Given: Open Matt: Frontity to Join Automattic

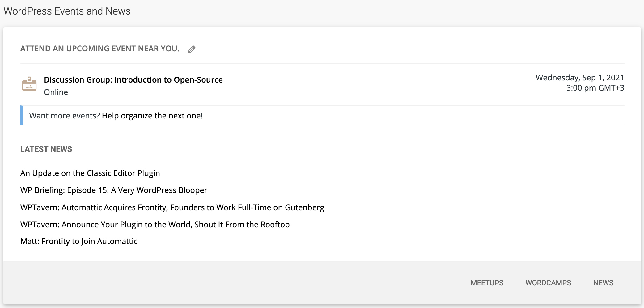Looking at the screenshot, I should click(x=79, y=241).
